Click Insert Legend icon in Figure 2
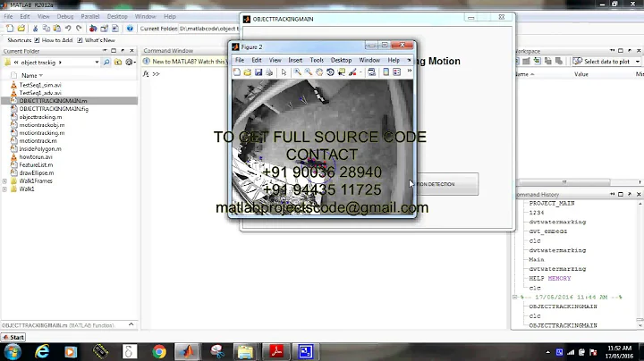This screenshot has width=644, height=361. coord(397,72)
